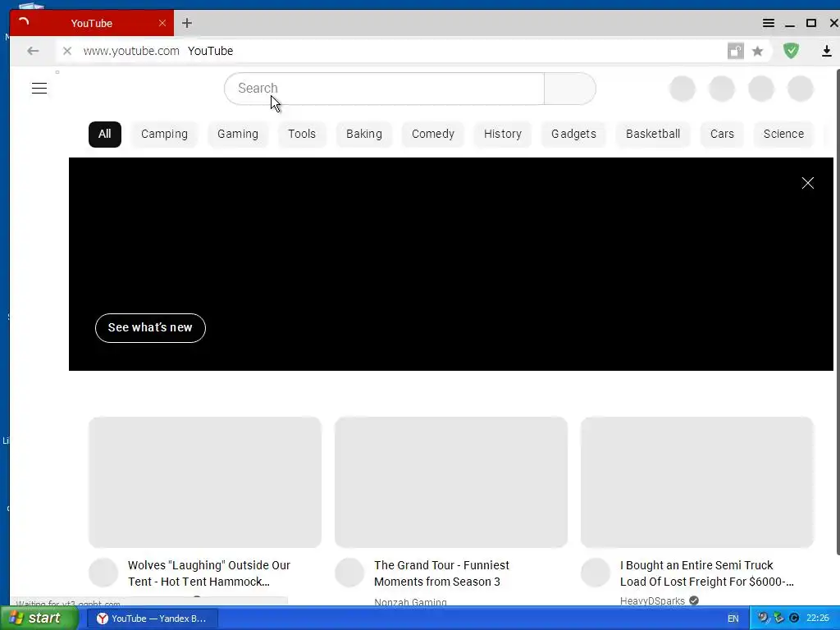Click the EN language indicator in taskbar

point(733,619)
